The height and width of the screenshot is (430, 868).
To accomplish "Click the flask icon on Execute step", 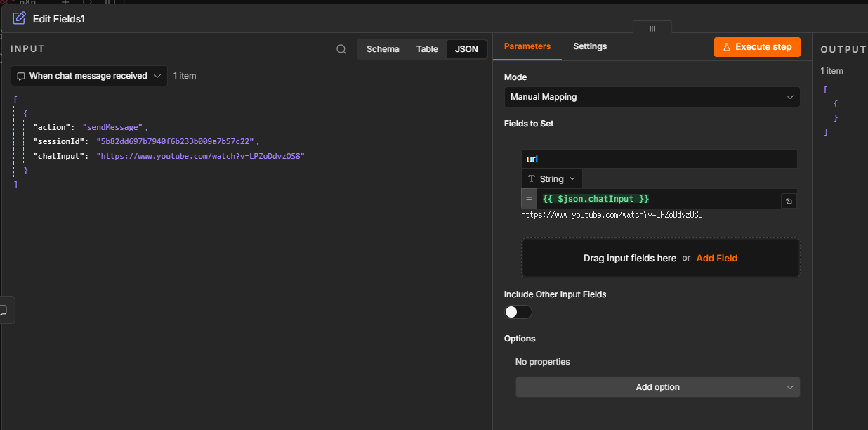I will 727,47.
